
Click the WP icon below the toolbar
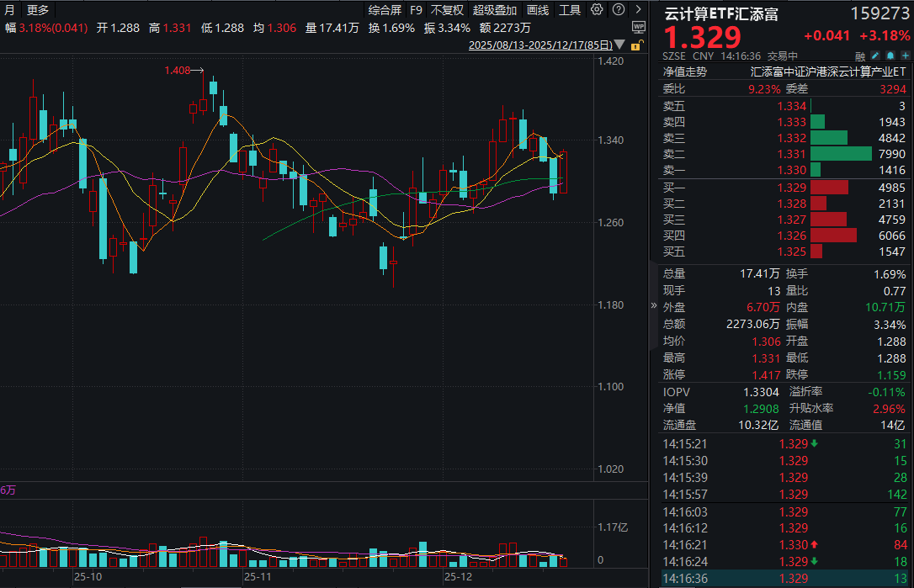pyautogui.click(x=639, y=27)
